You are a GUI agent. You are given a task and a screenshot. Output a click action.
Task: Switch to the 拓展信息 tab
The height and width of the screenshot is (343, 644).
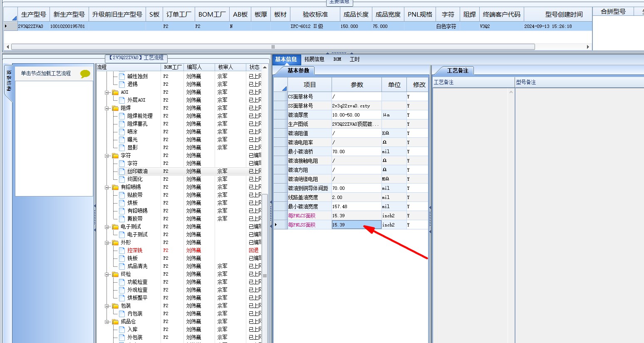pyautogui.click(x=314, y=60)
